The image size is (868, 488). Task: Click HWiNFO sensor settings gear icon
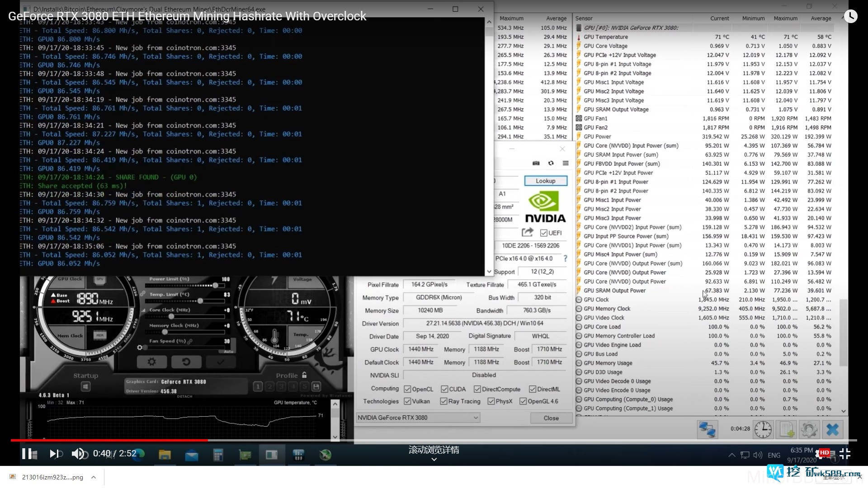[x=809, y=429]
